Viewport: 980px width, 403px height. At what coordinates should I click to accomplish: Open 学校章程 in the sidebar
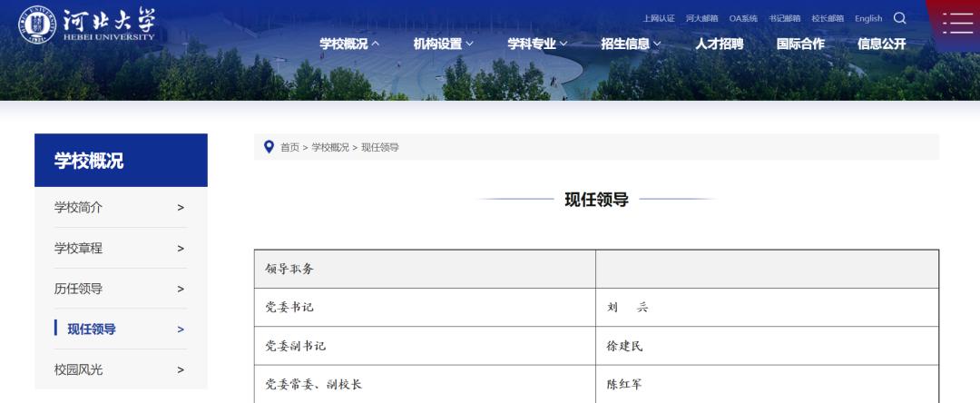coord(78,248)
